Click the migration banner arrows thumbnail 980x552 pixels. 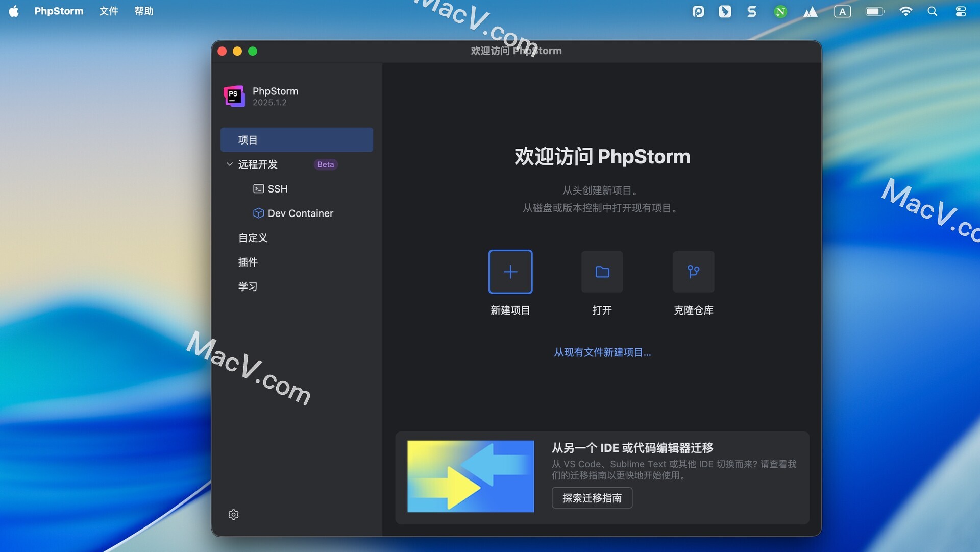[470, 476]
